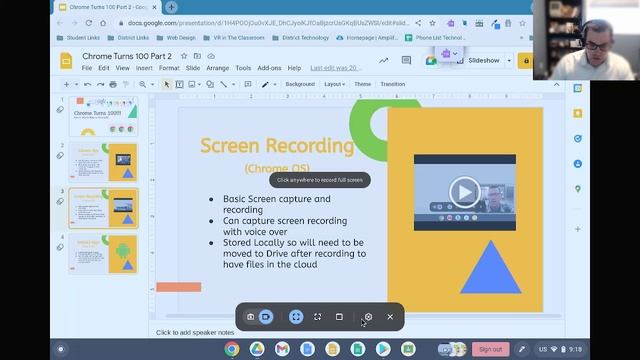Open the Arrange menu

pyautogui.click(x=218, y=68)
